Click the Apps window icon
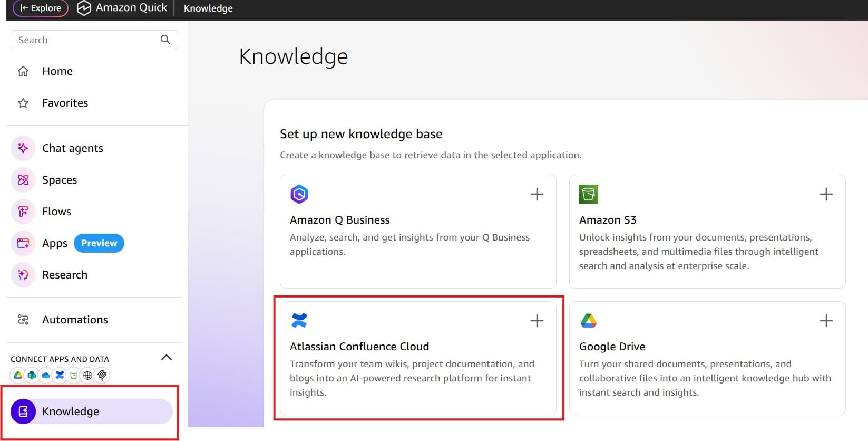This screenshot has width=868, height=441. tap(23, 243)
